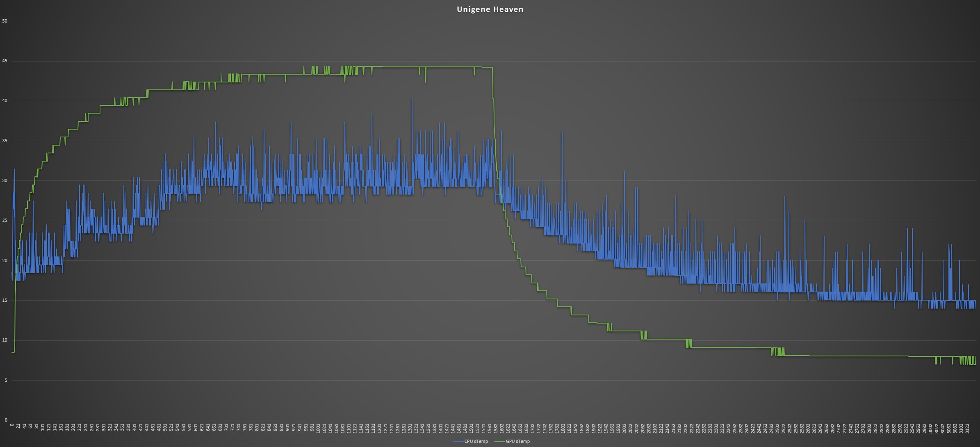Click the 5 label on vertical axis
Screen dimensions: 980x447
pyautogui.click(x=6, y=380)
